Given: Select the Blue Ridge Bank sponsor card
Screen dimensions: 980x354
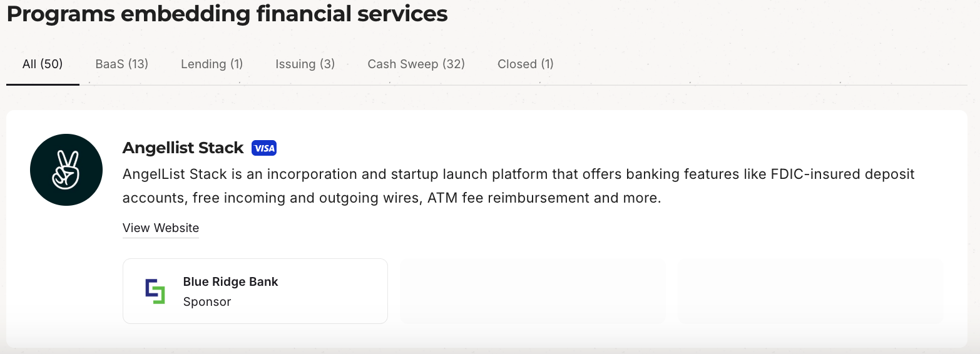Looking at the screenshot, I should pos(325,291).
